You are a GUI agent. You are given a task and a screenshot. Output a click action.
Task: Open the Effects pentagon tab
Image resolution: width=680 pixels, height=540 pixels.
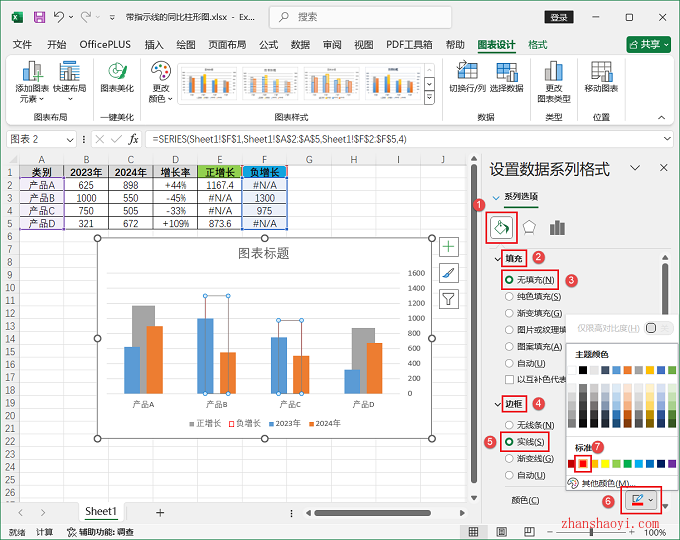[x=530, y=228]
